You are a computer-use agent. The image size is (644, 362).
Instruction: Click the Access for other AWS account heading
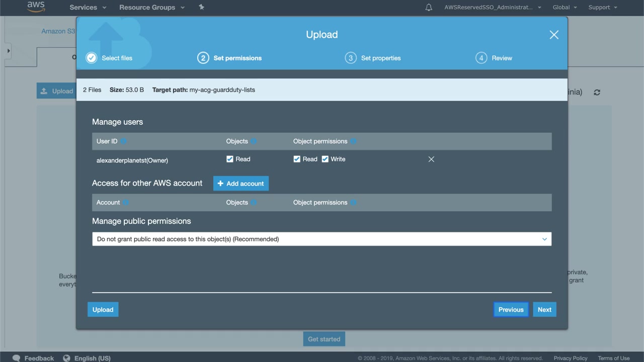point(147,183)
